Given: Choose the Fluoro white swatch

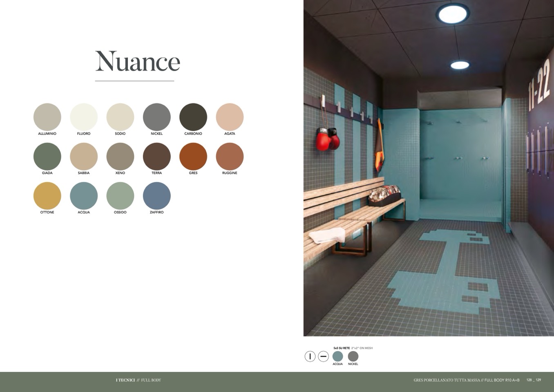Looking at the screenshot, I should click(84, 117).
